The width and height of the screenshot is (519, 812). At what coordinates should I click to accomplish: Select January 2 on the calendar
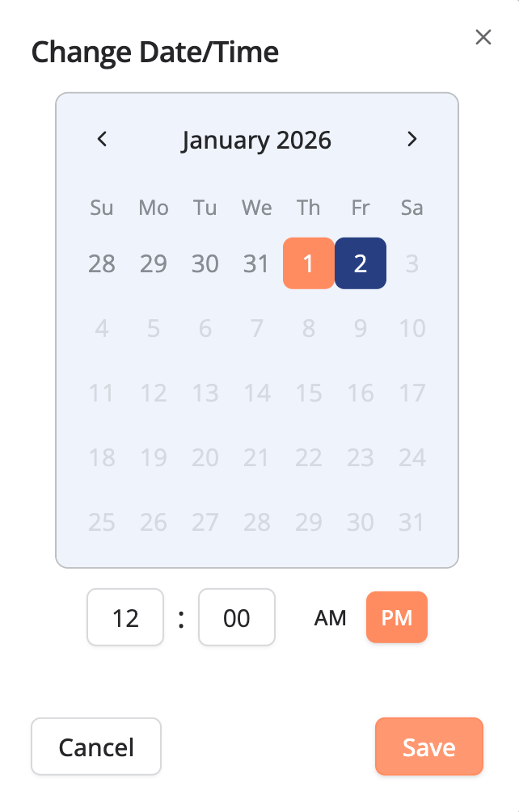[x=361, y=263]
